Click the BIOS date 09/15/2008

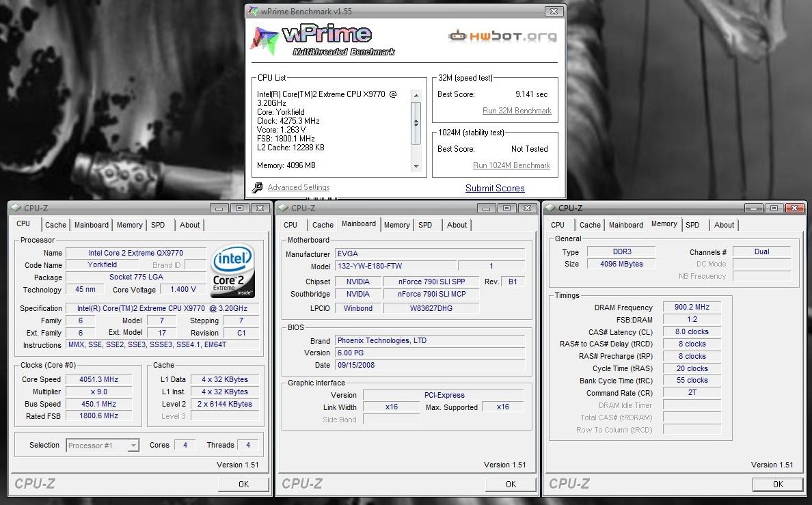[430, 365]
